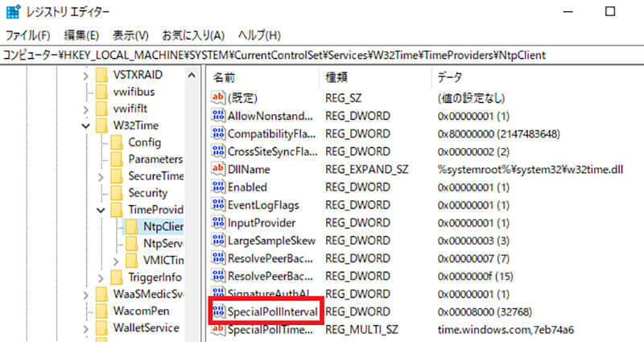Expand the vwififlt tree node
This screenshot has width=644, height=342.
click(x=85, y=109)
